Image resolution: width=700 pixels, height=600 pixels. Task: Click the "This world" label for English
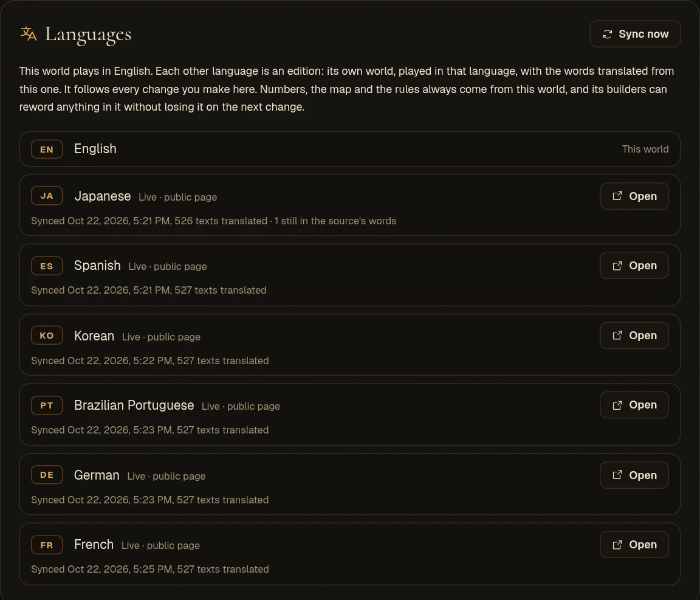(645, 149)
